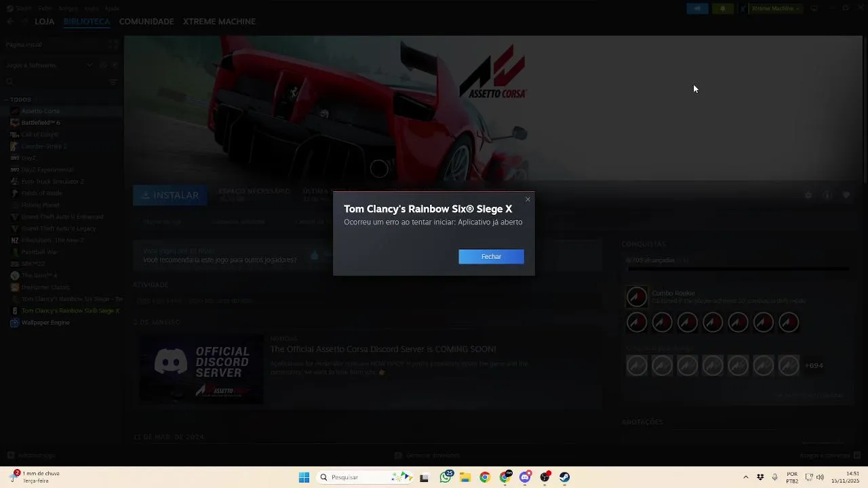Select Counter-Strike 2 in the library list
The image size is (868, 488).
coord(43,146)
